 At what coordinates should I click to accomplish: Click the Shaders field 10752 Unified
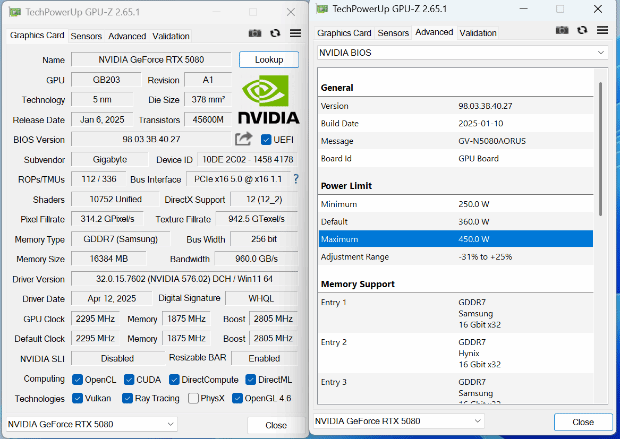[x=115, y=199]
